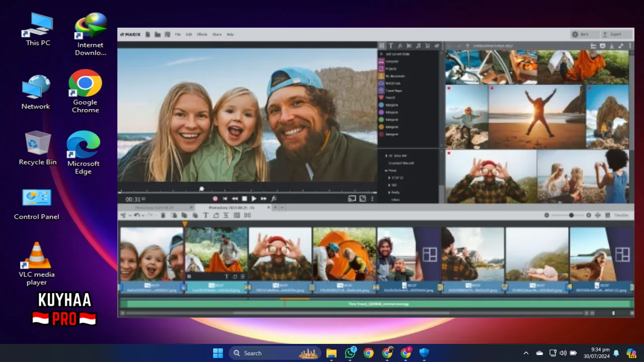Click the preview playback position marker
644x362 pixels.
pyautogui.click(x=202, y=189)
